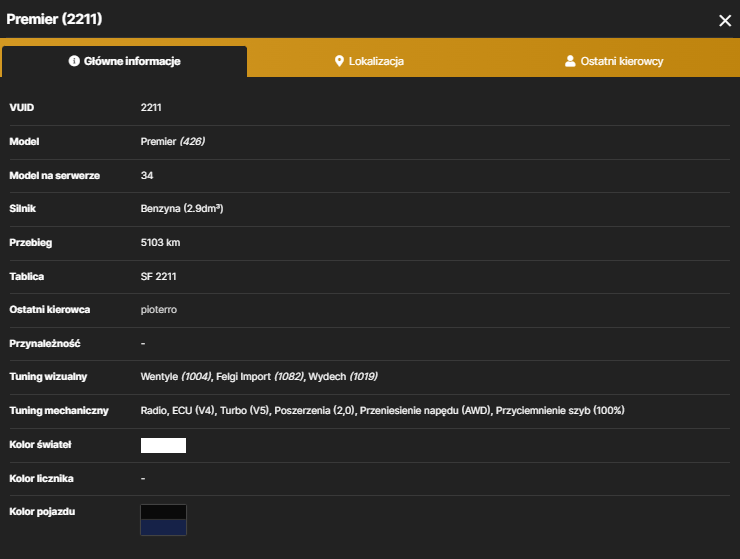Image resolution: width=740 pixels, height=559 pixels.
Task: Click the Kolor świateł label
Action: tap(40, 445)
